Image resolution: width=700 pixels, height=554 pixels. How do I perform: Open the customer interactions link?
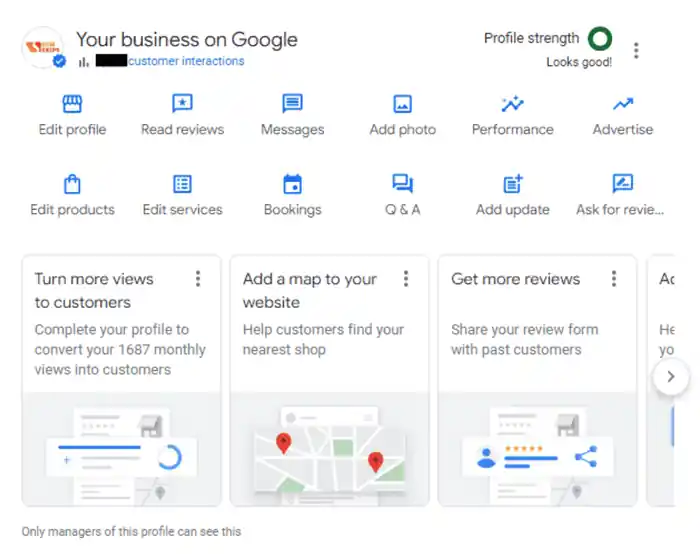186,61
